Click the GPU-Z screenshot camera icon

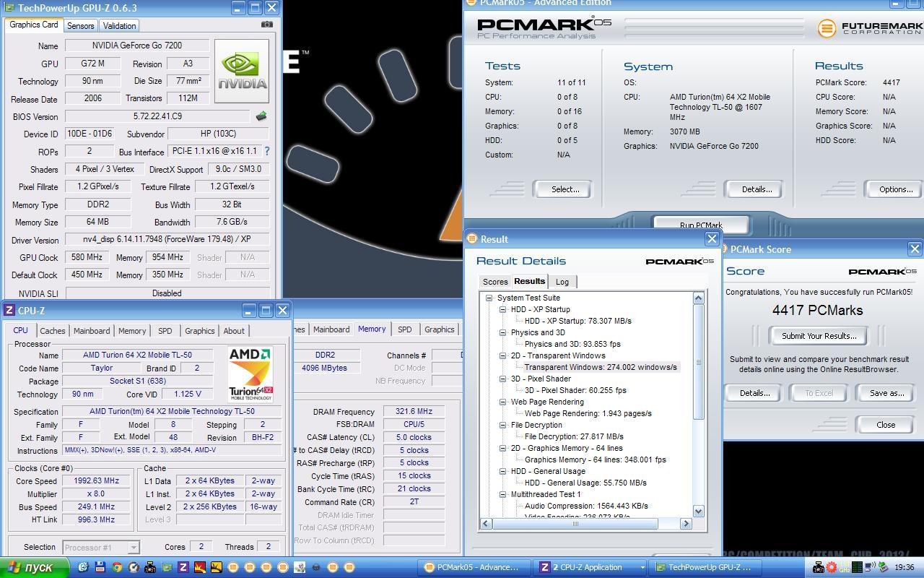(x=267, y=25)
